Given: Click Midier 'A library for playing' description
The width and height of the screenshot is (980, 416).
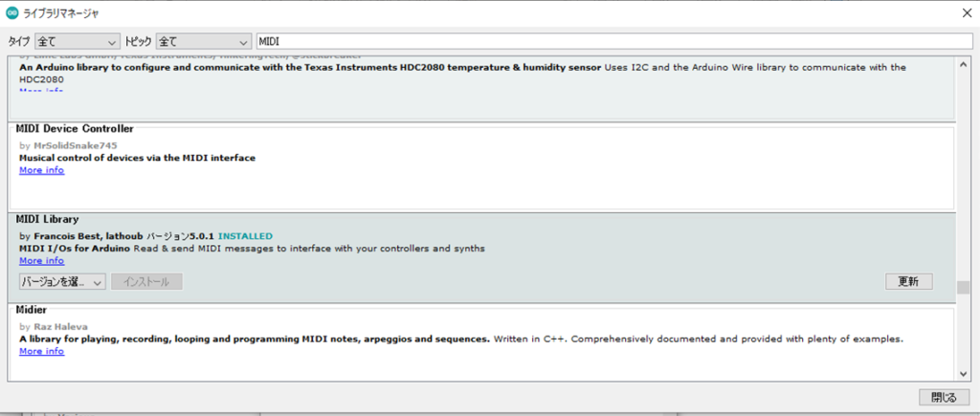Looking at the screenshot, I should click(x=461, y=339).
